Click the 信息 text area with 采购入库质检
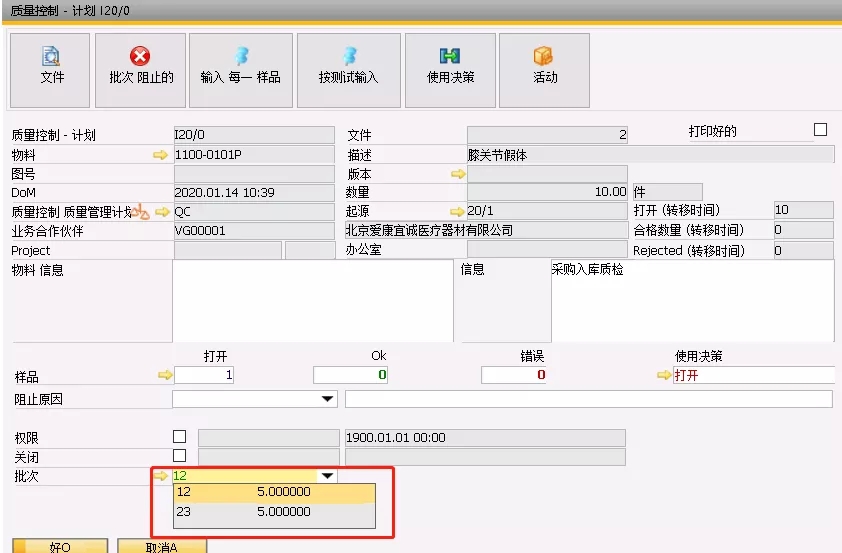Screen dimensions: 842x553 [692, 301]
